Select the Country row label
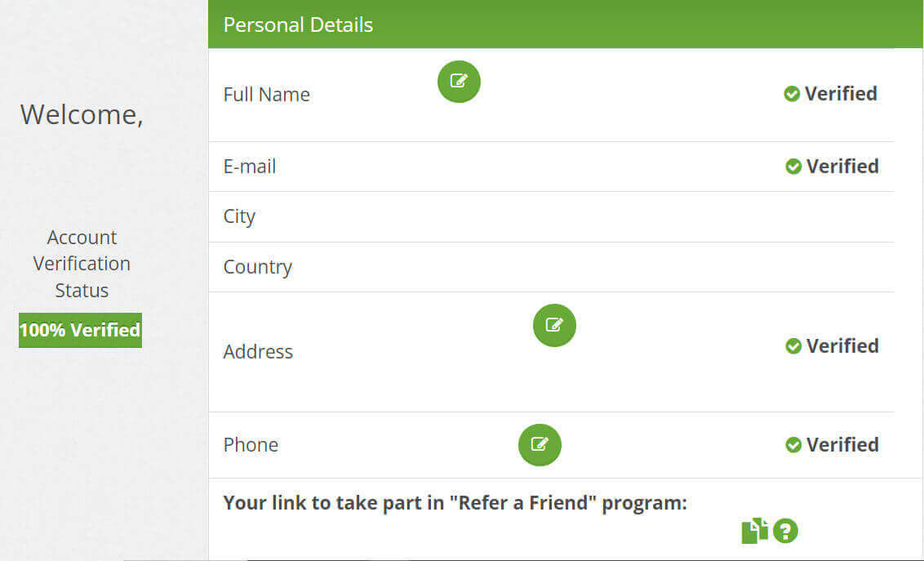The image size is (924, 561). coord(257,267)
